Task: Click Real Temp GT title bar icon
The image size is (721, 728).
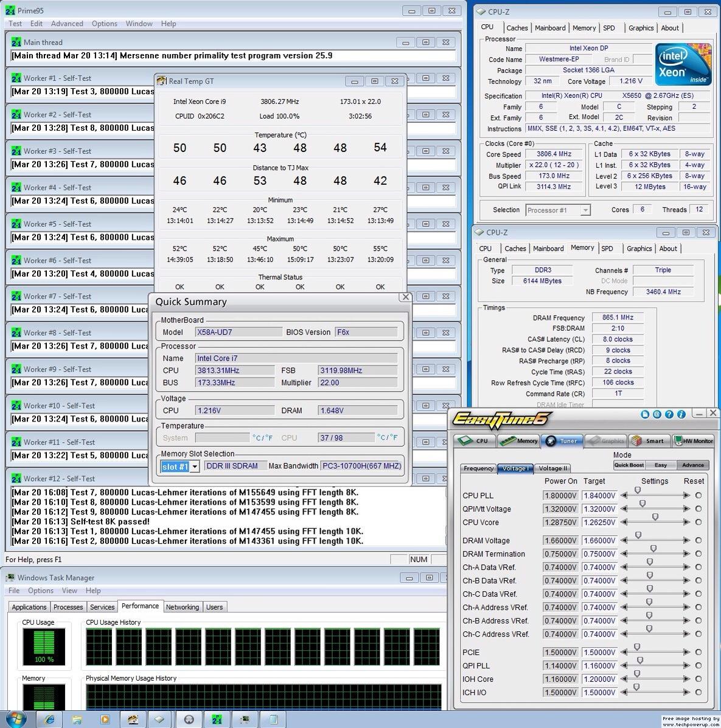Action: (x=162, y=81)
